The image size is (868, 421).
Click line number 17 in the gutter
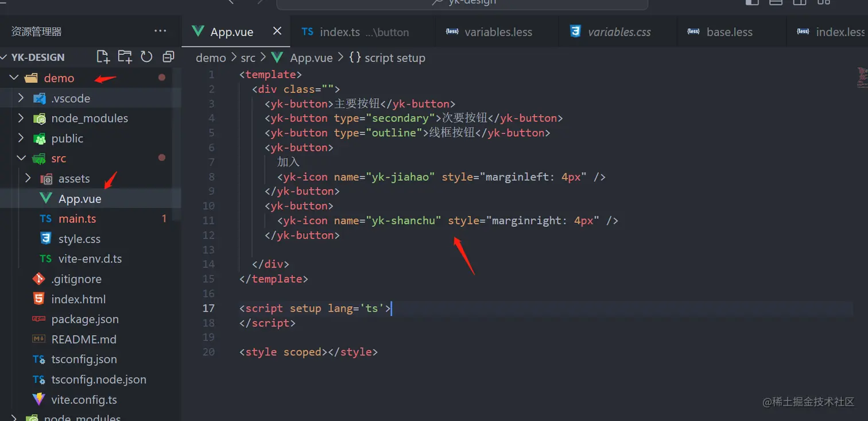pyautogui.click(x=208, y=308)
